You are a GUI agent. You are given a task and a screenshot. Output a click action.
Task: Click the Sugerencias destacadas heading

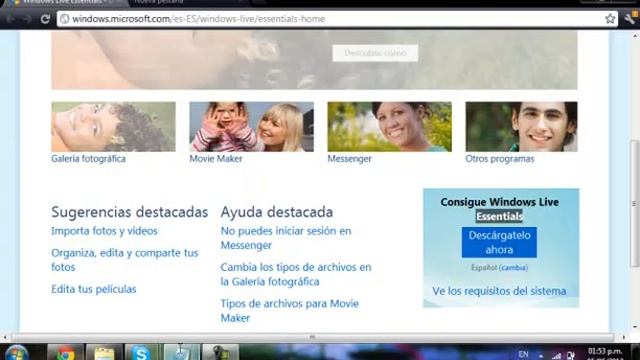[x=130, y=212]
